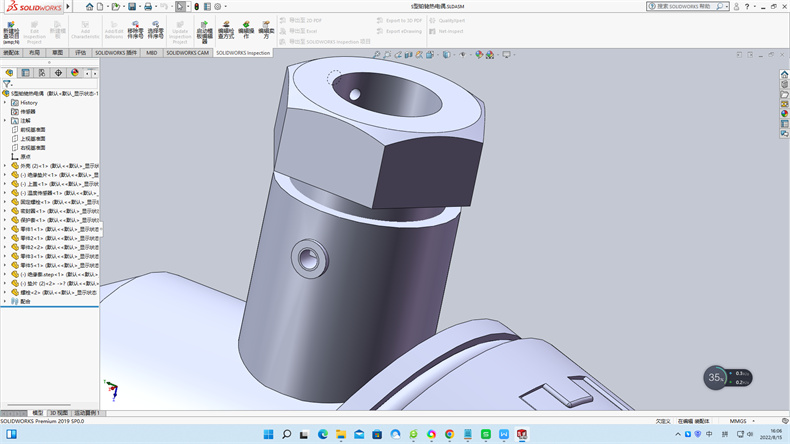Click the Options gear icon in top toolbar
This screenshot has width=790, height=444.
(217, 6)
